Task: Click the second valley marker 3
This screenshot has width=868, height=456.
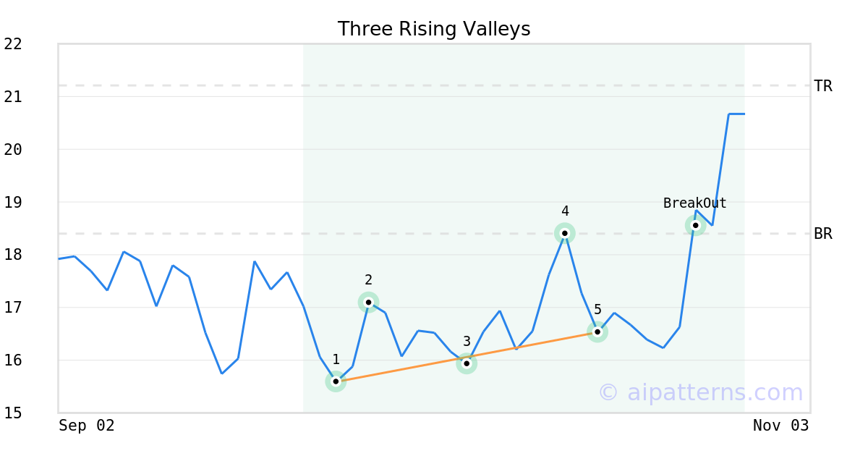Action: [x=467, y=363]
